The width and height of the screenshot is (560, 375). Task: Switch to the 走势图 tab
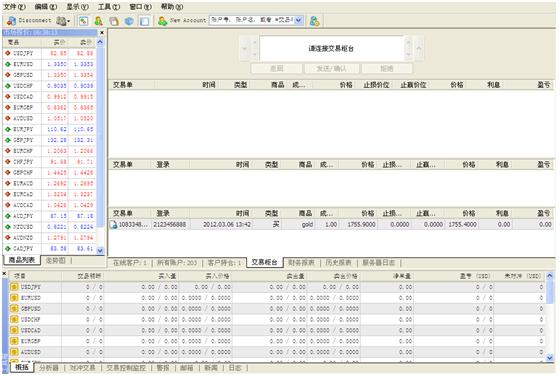click(56, 261)
